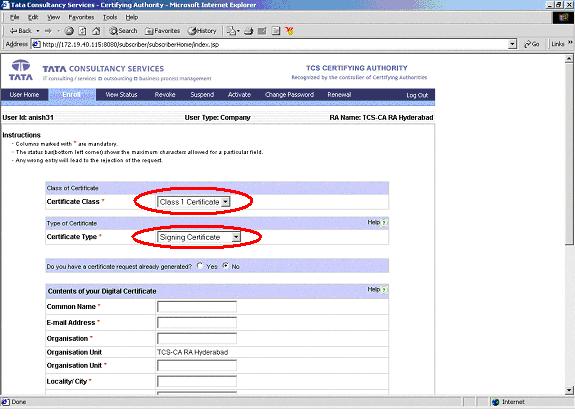Image resolution: width=575 pixels, height=418 pixels.
Task: Open the Activate tab
Action: [x=239, y=95]
